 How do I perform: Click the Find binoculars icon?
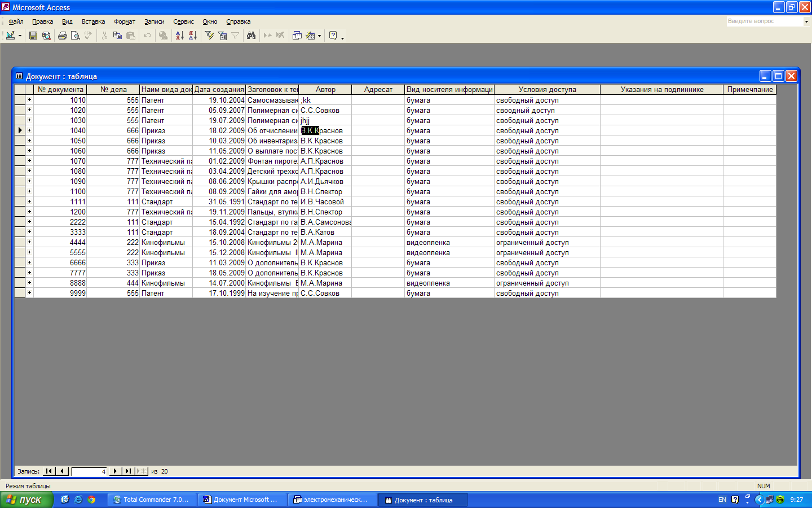click(x=251, y=36)
